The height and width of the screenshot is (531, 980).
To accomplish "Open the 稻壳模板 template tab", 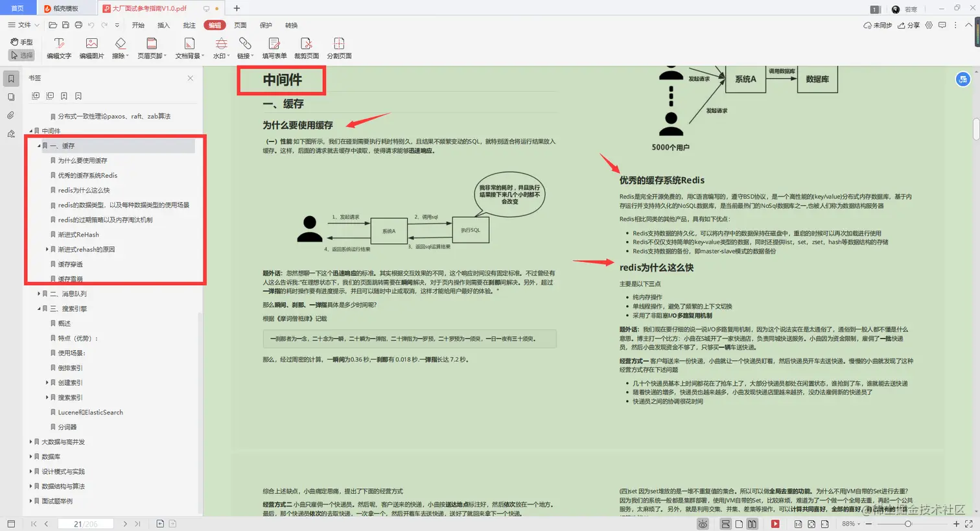I will click(x=66, y=8).
